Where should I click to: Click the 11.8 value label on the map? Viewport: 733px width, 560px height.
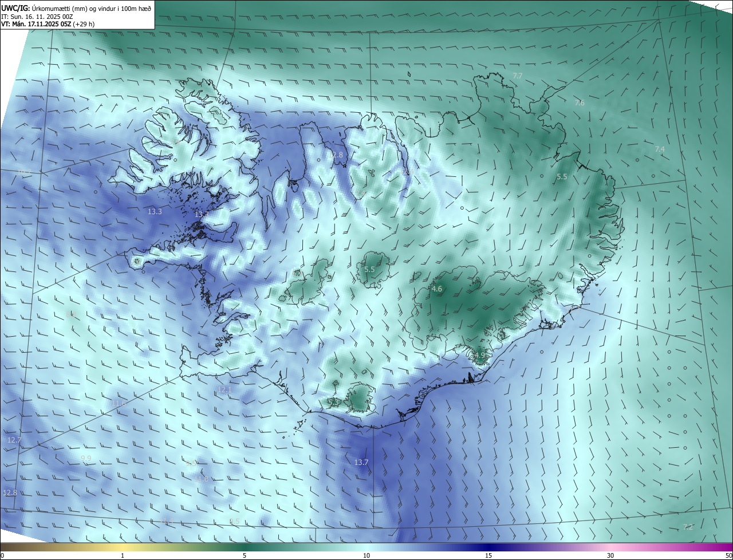coord(202,479)
